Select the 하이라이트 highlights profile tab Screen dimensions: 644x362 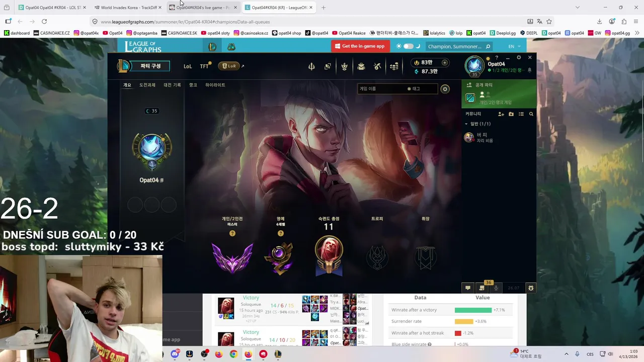[x=215, y=85]
